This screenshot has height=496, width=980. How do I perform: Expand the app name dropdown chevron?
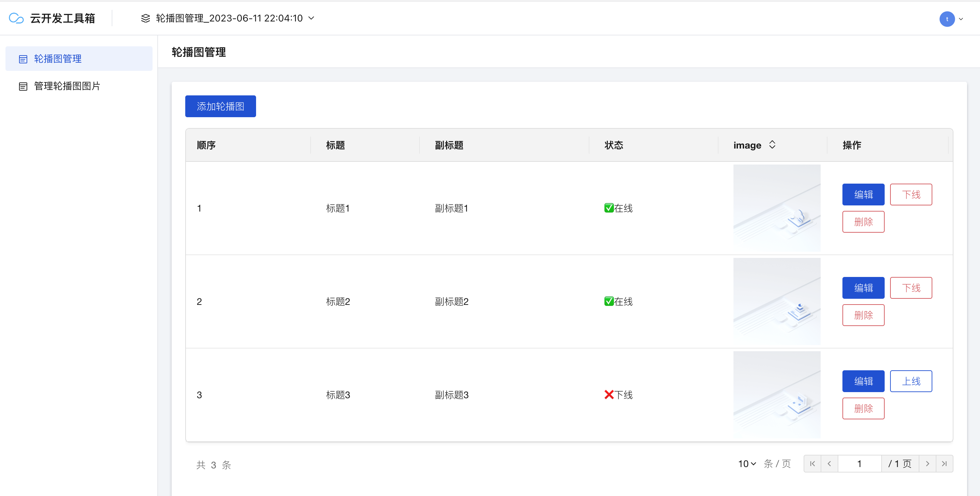(x=311, y=18)
